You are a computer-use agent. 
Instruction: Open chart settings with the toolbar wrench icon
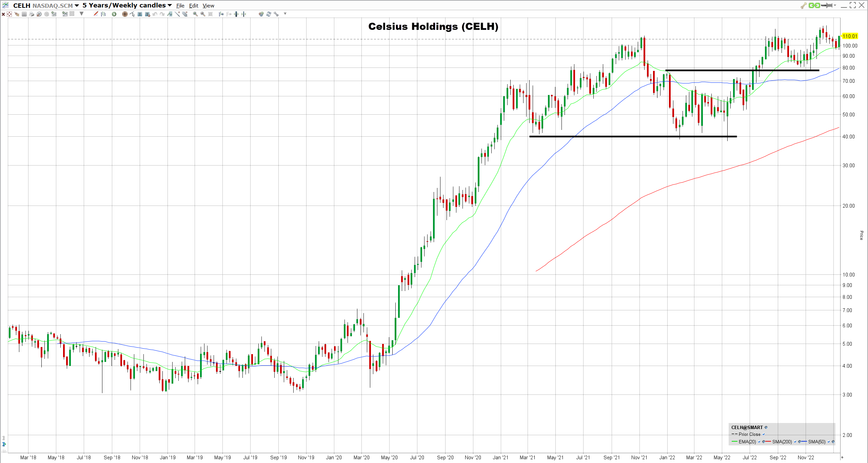[276, 14]
